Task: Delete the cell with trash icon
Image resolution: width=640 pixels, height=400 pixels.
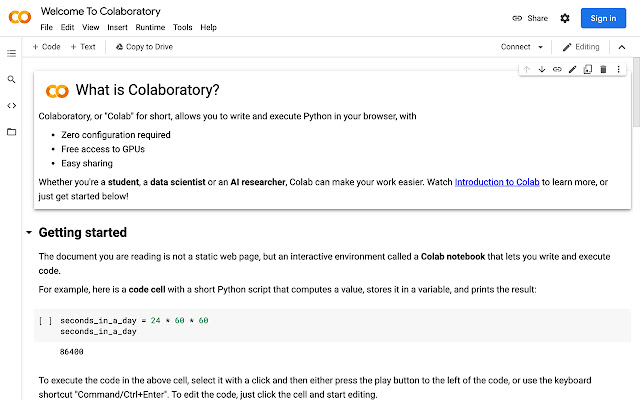Action: [603, 69]
